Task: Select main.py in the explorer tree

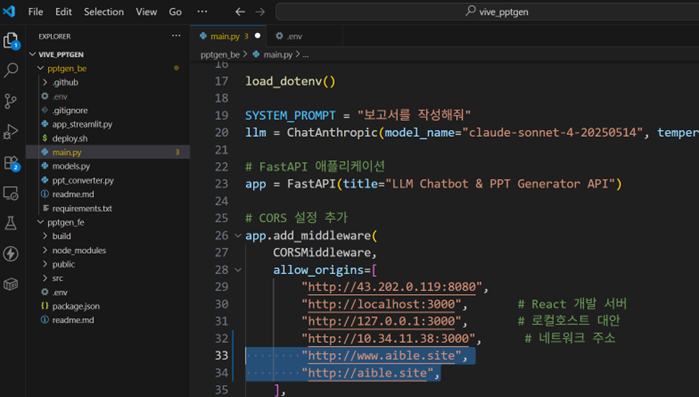Action: point(107,152)
